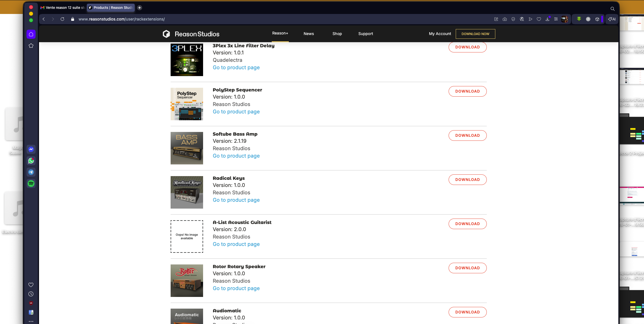Open the browser downloads icon
This screenshot has height=324, width=644.
click(x=547, y=19)
